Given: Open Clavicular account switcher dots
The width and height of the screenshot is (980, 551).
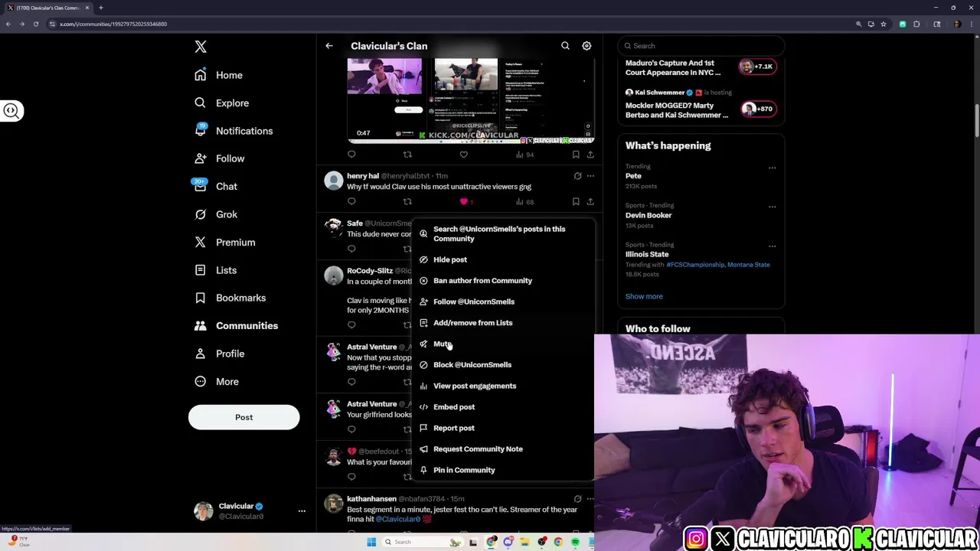Looking at the screenshot, I should 302,510.
